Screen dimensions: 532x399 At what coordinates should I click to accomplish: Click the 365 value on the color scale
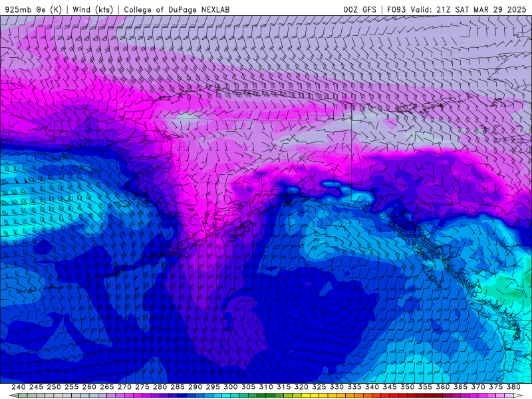pos(460,387)
